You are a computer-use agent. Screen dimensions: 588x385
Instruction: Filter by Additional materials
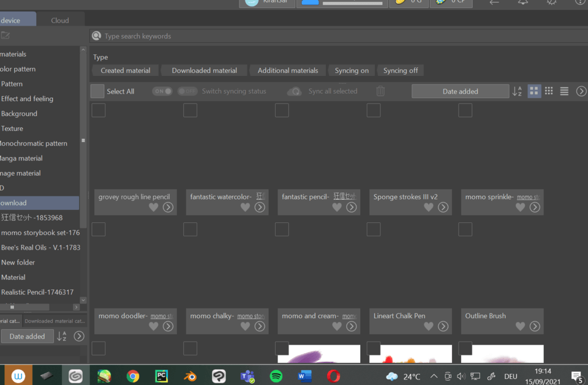pos(288,70)
